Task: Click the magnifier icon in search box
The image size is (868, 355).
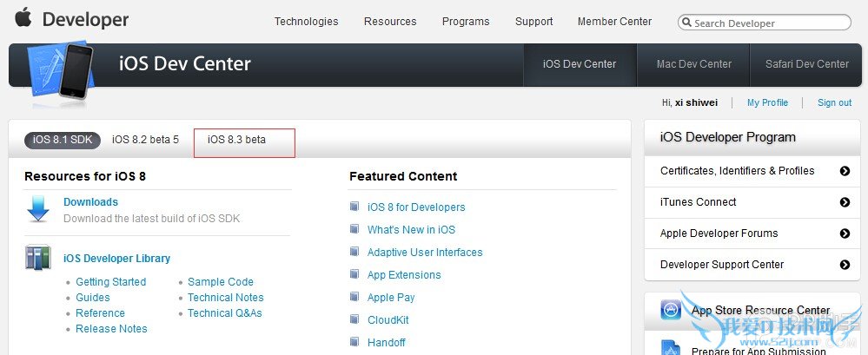Action: point(686,23)
